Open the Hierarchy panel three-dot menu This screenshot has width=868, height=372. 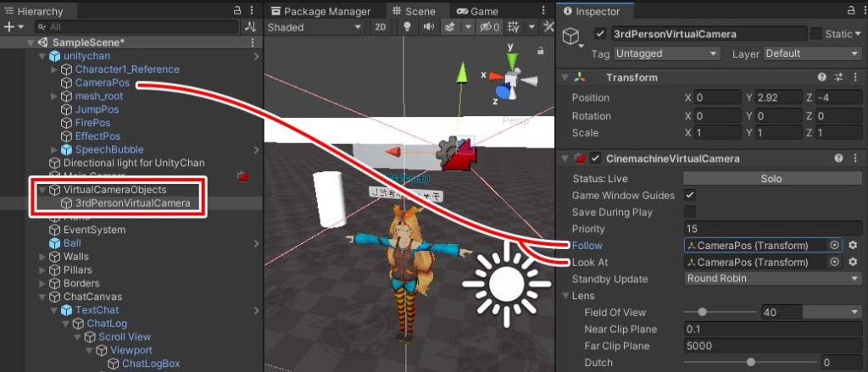[x=252, y=10]
